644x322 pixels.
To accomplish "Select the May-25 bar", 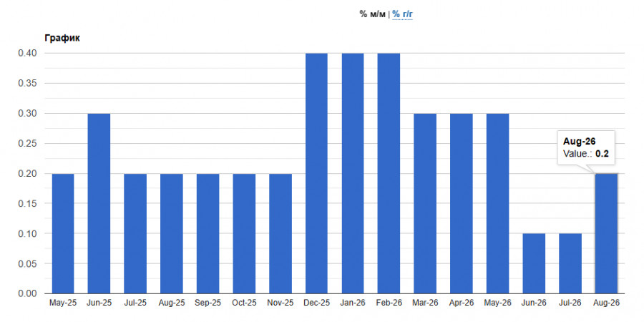I will click(63, 234).
